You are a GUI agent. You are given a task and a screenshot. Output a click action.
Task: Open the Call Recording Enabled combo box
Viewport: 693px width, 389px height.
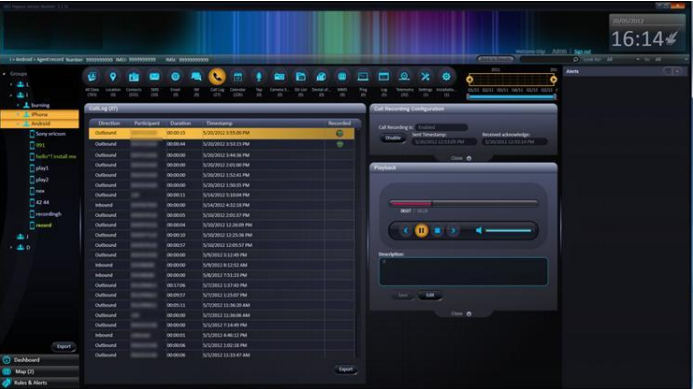coord(441,127)
